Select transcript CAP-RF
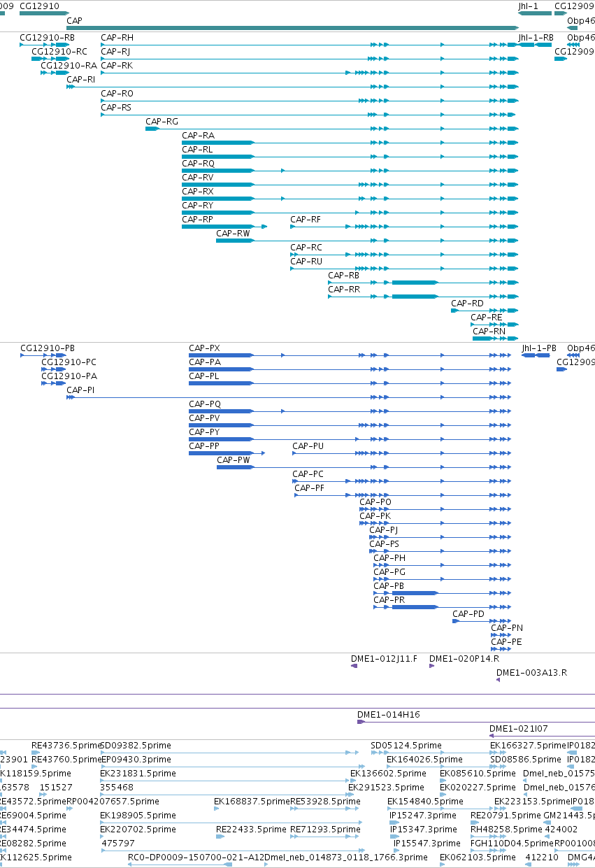Image resolution: width=595 pixels, height=868 pixels. click(x=405, y=227)
